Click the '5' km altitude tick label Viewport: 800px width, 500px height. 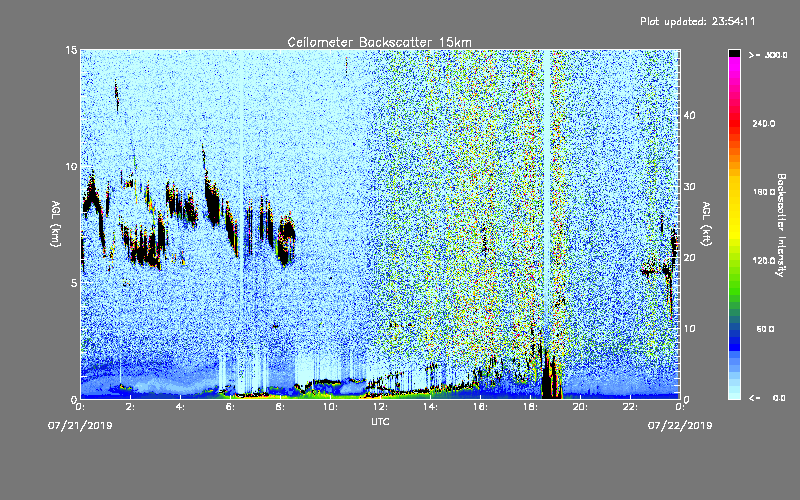tap(74, 283)
